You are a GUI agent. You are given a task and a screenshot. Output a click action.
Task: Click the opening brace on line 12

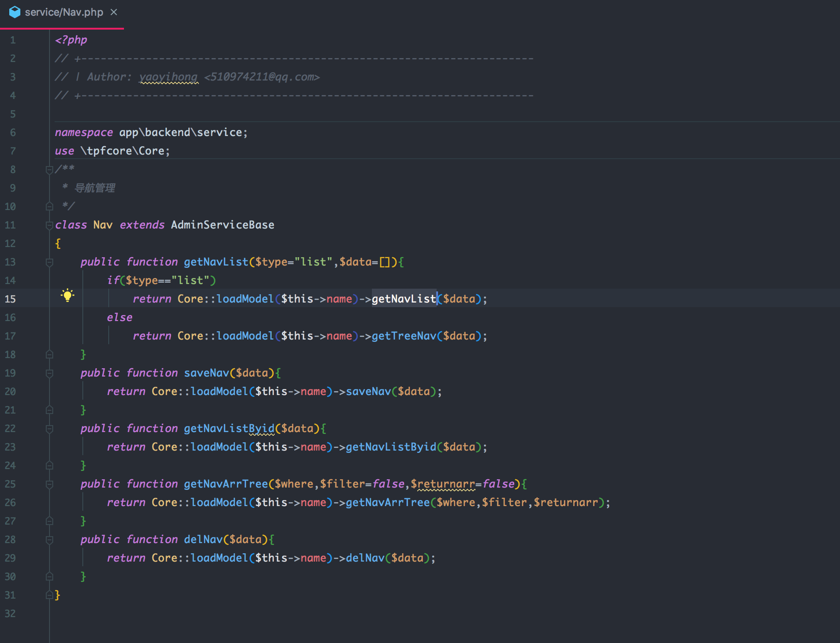tap(58, 244)
